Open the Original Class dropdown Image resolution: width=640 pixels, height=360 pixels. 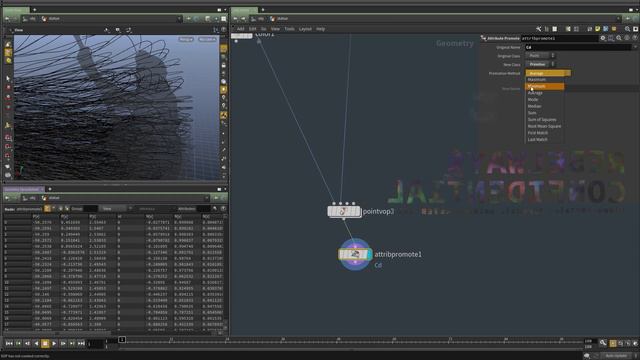pos(540,56)
